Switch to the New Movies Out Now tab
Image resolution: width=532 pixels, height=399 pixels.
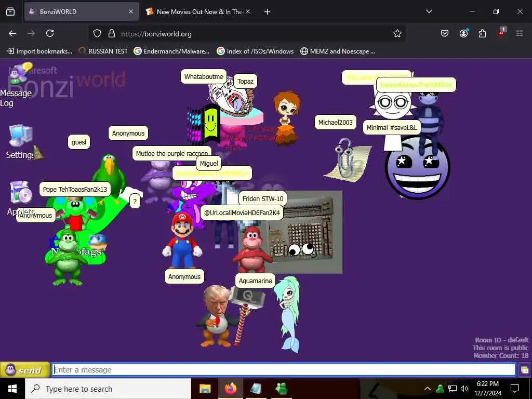198,11
